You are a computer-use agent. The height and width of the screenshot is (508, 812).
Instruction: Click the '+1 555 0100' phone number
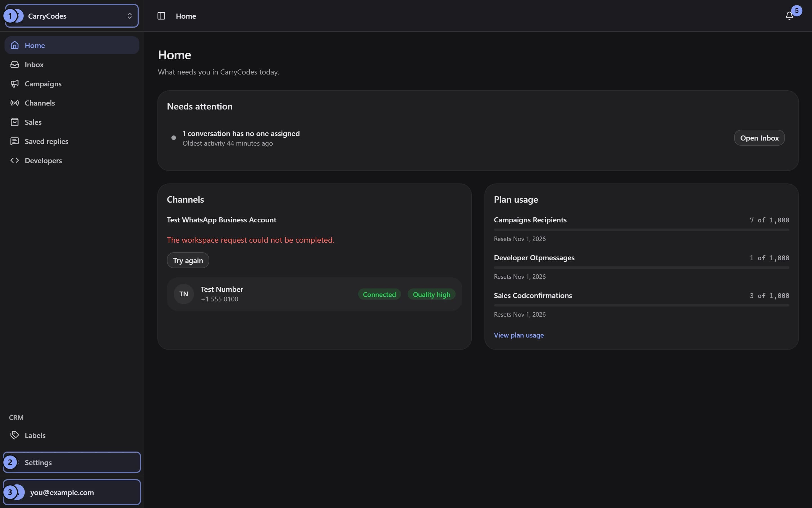tap(219, 299)
